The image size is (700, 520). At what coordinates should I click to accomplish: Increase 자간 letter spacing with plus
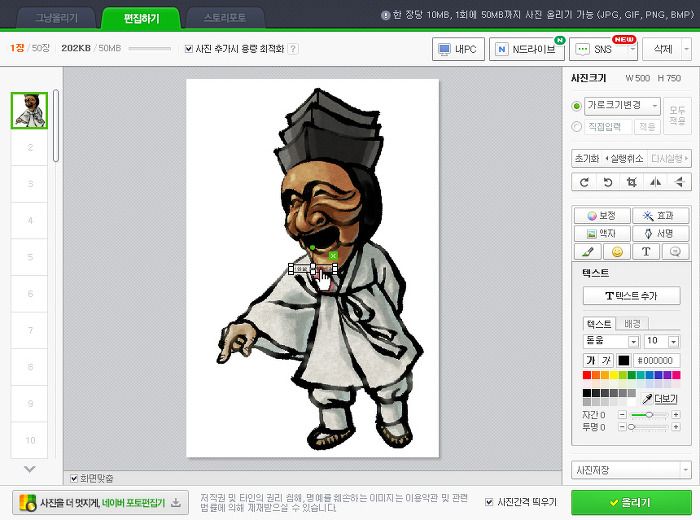click(676, 415)
